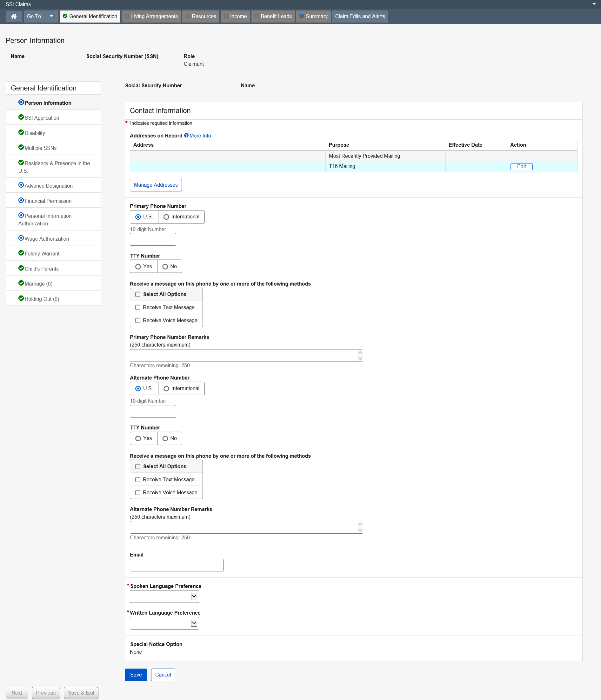The height and width of the screenshot is (700, 601).
Task: Open the Claim Edits and Alerts tab
Action: (x=360, y=16)
